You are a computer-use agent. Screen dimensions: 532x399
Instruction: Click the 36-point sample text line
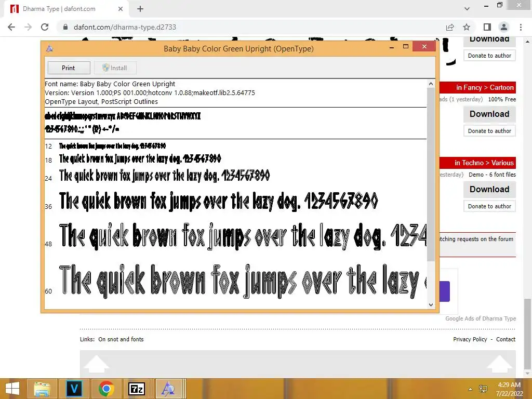coord(218,201)
